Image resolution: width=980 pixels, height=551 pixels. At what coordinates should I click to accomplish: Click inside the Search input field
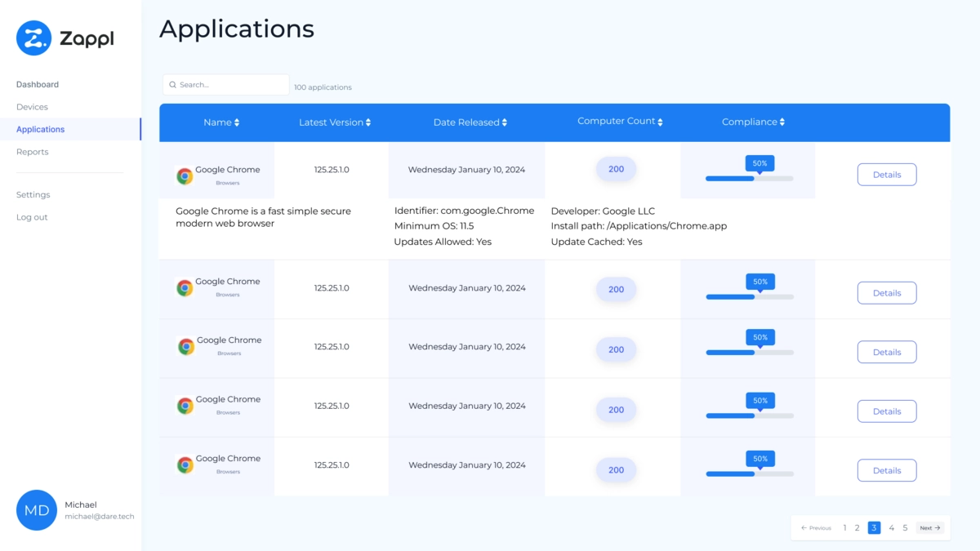229,84
